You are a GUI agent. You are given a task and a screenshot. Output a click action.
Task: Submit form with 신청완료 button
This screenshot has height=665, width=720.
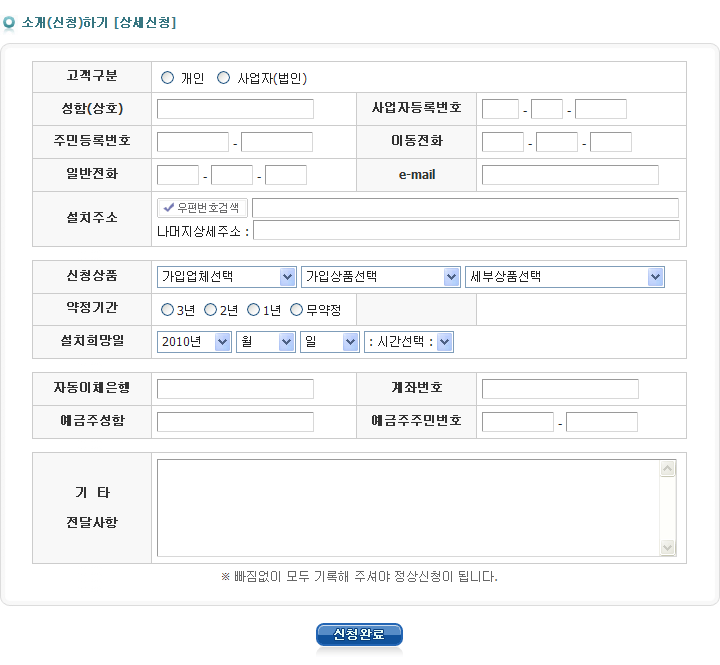coord(359,635)
